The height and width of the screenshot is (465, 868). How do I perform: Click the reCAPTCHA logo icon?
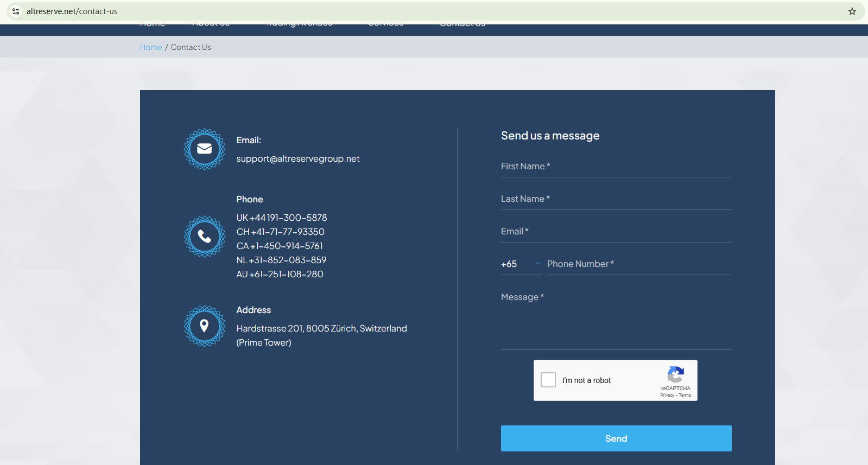point(675,375)
